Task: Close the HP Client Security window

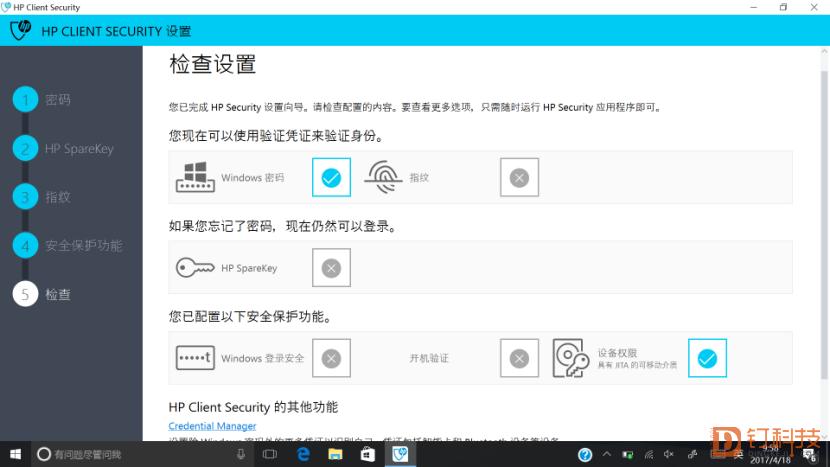Action: (814, 7)
